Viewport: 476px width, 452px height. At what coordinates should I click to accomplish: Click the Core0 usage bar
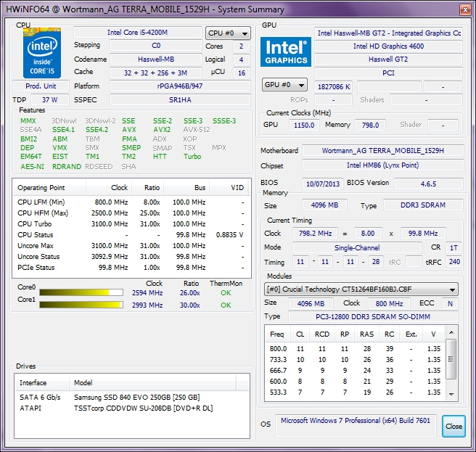81,292
